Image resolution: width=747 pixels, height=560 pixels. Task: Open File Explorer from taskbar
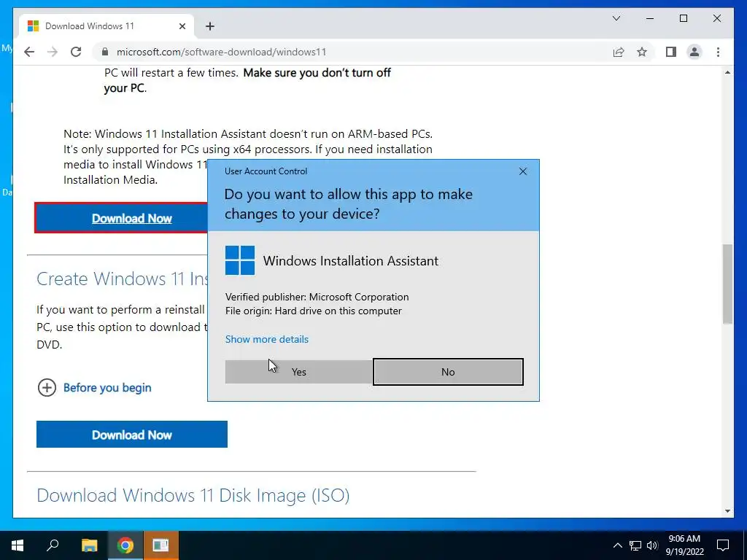pos(89,545)
